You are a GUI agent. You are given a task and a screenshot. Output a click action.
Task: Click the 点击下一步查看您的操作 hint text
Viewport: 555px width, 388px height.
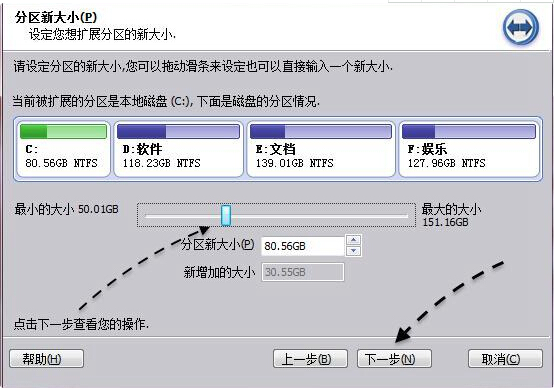pos(81,324)
